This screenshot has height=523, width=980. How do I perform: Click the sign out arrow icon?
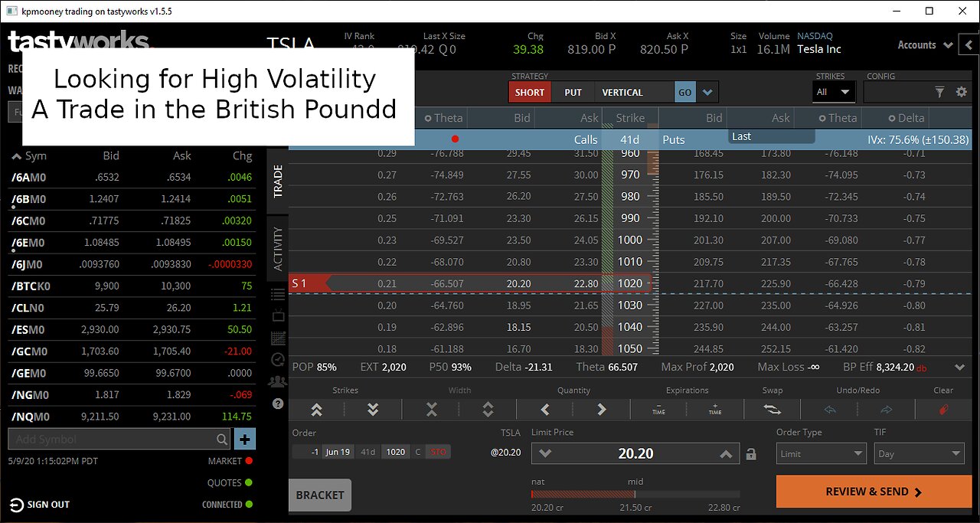[x=16, y=505]
